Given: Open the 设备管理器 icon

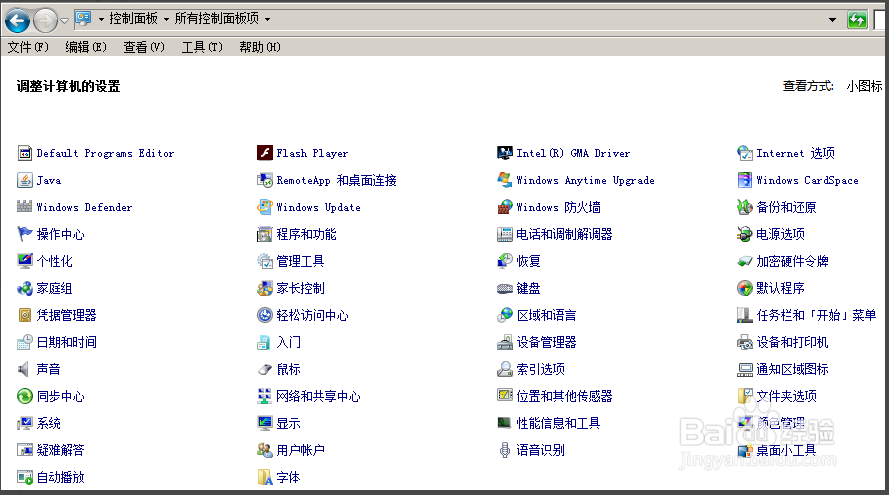Looking at the screenshot, I should [x=505, y=342].
